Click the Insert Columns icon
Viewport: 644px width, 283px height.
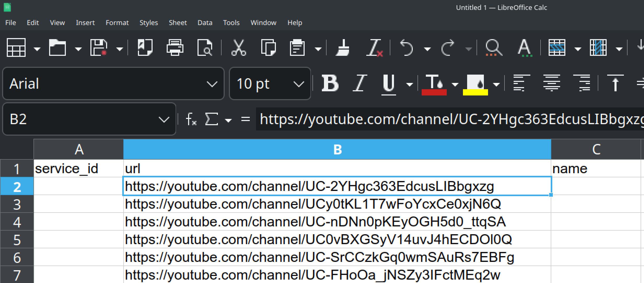click(x=598, y=47)
